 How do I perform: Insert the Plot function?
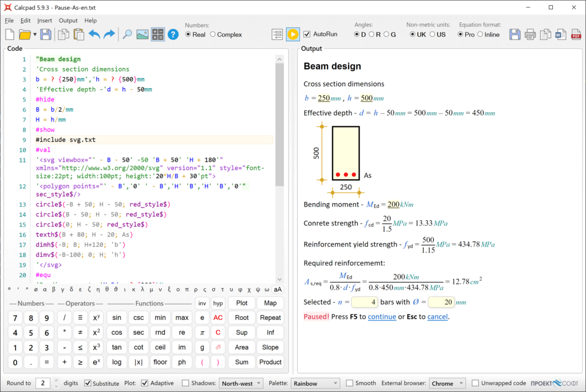pyautogui.click(x=241, y=303)
